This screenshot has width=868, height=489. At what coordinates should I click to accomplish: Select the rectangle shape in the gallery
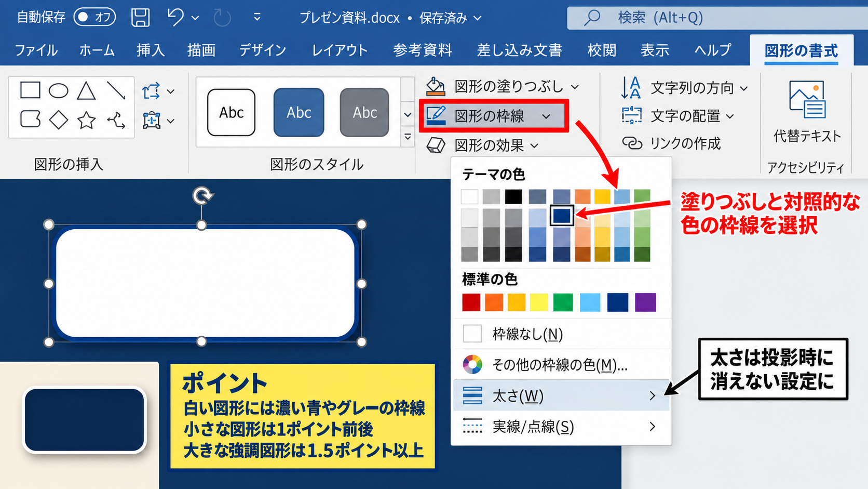tap(30, 90)
